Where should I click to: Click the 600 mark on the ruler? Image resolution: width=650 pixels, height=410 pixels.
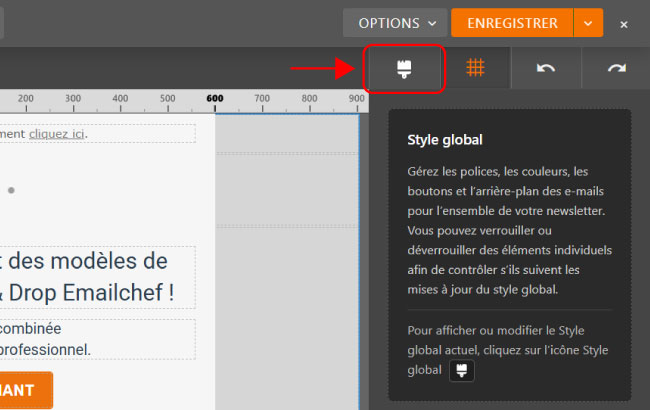tap(214, 98)
